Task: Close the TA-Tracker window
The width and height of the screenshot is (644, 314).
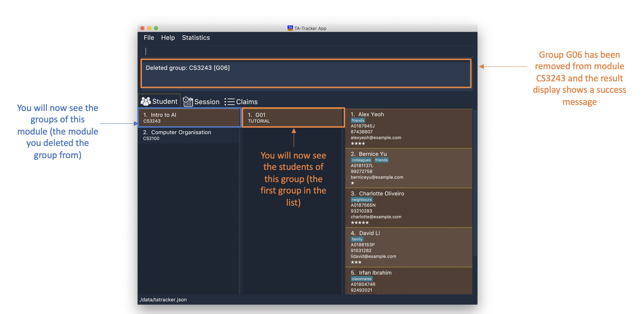Action: pyautogui.click(x=142, y=28)
